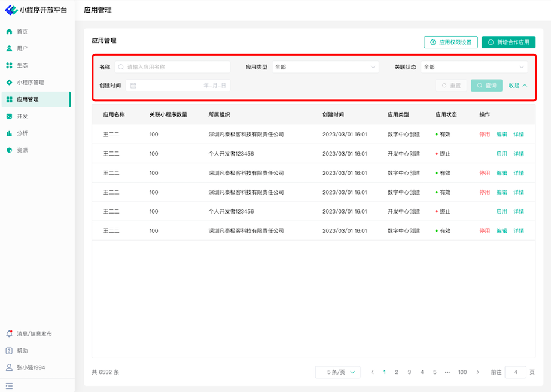This screenshot has height=392, width=551.
Task: Click the 用户 user icon in sidebar
Action: pos(9,48)
